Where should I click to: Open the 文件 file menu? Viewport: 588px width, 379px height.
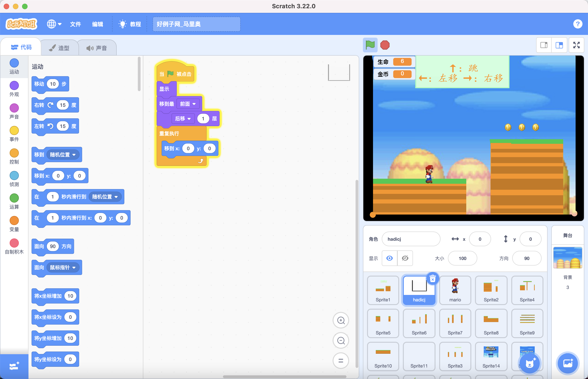coord(75,24)
